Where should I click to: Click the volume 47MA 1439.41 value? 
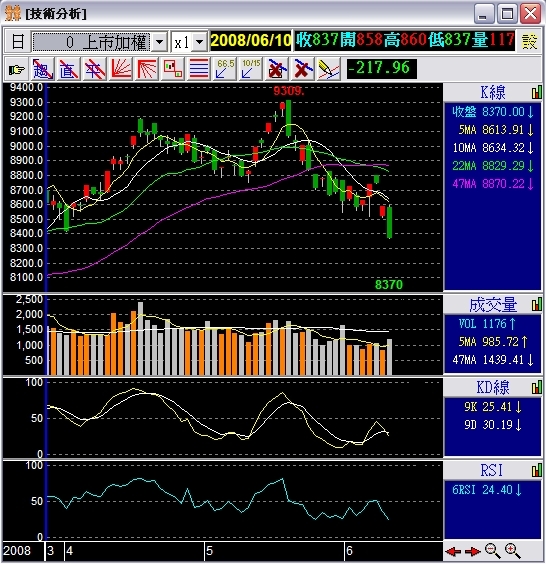click(x=493, y=359)
